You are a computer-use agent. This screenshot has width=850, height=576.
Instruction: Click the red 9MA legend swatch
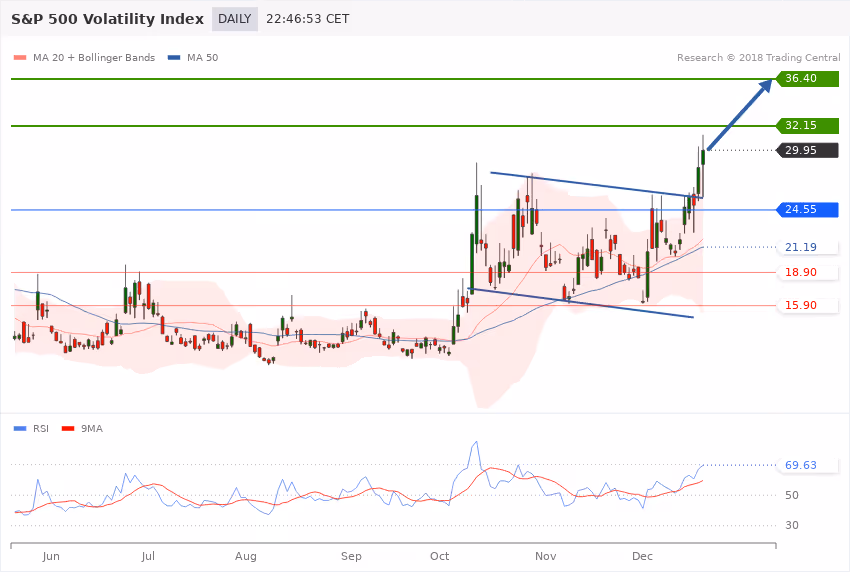[68, 429]
